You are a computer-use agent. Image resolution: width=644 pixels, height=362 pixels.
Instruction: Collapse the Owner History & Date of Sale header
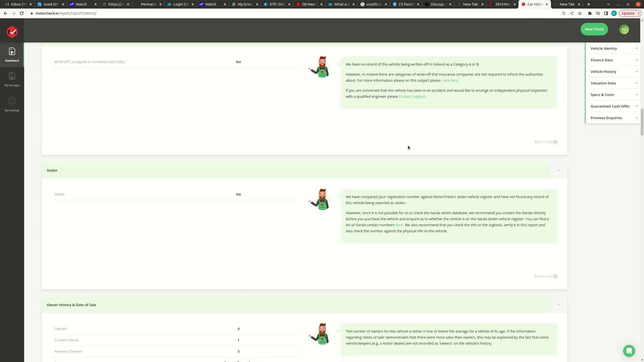click(x=558, y=305)
